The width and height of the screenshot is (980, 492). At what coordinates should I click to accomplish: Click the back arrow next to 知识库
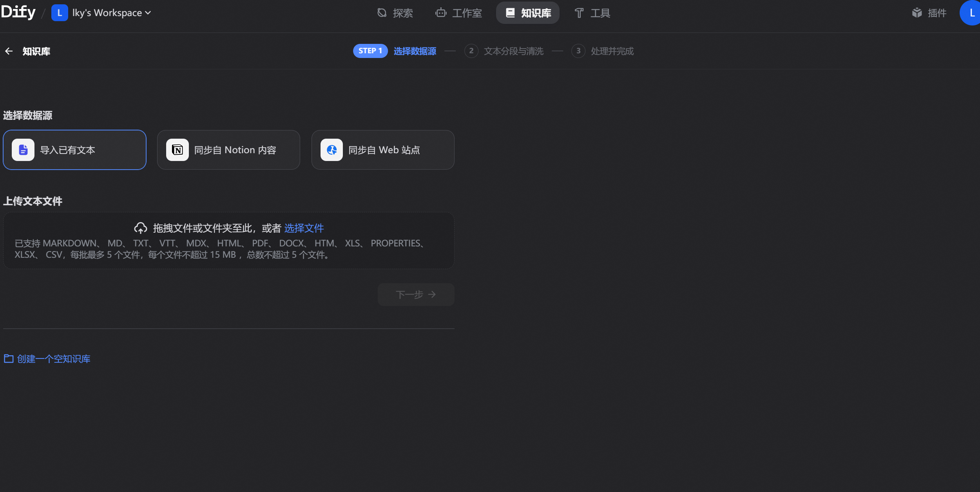pyautogui.click(x=9, y=51)
